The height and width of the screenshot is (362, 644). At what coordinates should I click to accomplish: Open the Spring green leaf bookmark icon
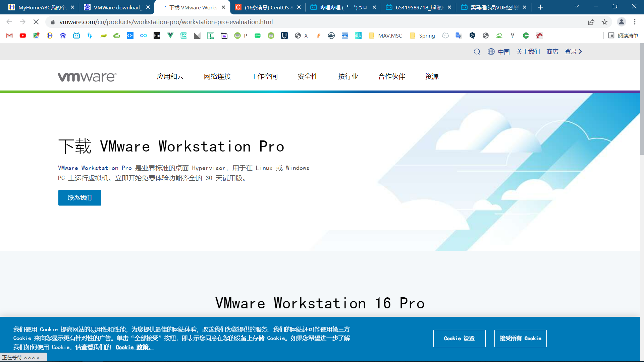117,36
